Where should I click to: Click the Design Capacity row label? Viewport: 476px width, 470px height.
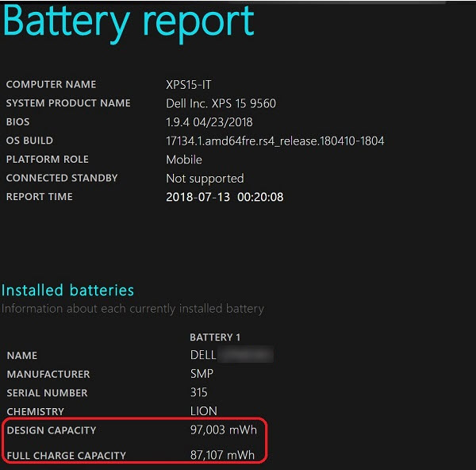[52, 430]
